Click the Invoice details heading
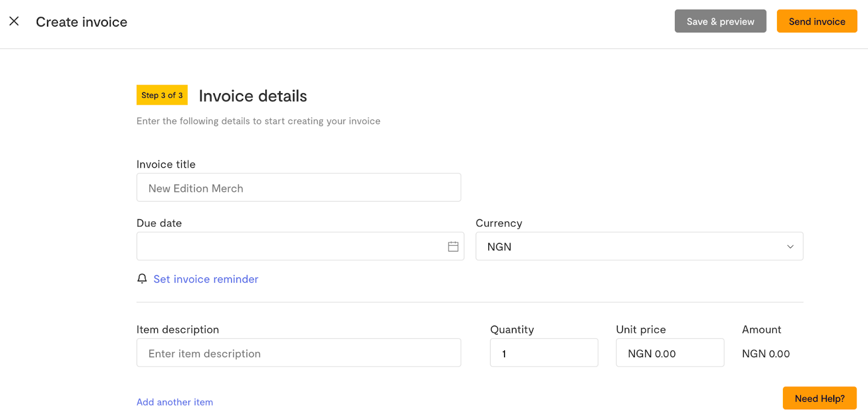 [253, 96]
